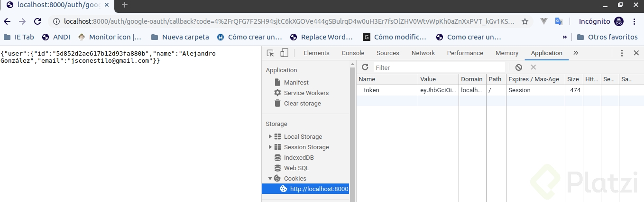Screen dimensions: 644x202
Task: Open DevTools three-dot settings menu
Action: [622, 53]
